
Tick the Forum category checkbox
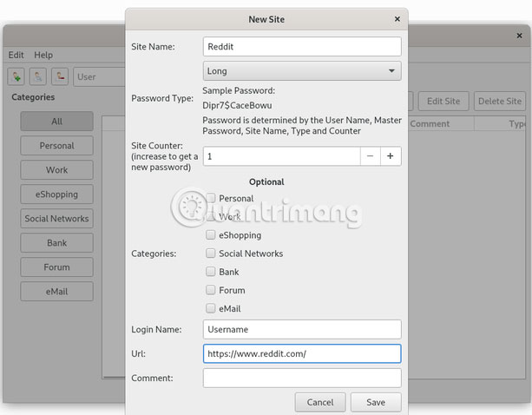211,290
